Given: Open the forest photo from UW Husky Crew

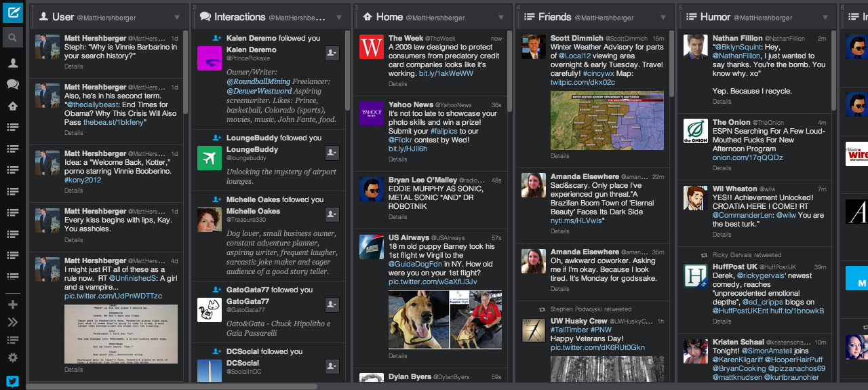Looking at the screenshot, I should pyautogui.click(x=607, y=369).
